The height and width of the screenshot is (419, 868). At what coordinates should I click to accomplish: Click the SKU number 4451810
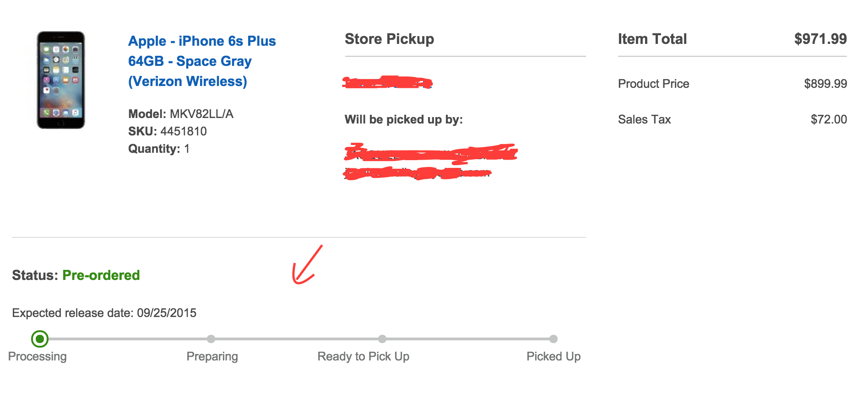point(183,132)
